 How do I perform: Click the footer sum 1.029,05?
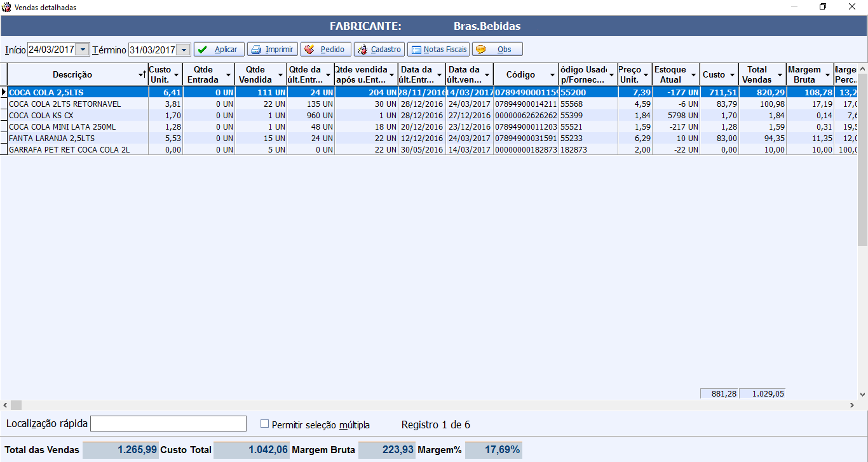click(x=763, y=393)
